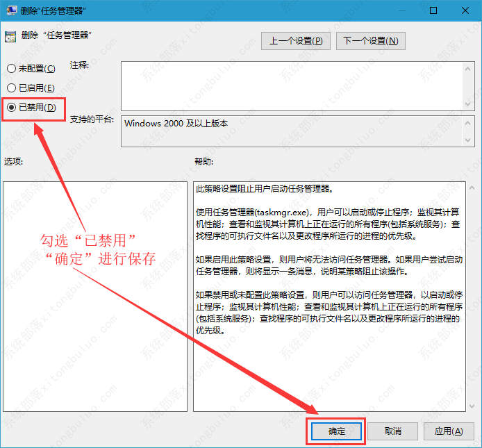Click the 注释: label

[x=81, y=65]
